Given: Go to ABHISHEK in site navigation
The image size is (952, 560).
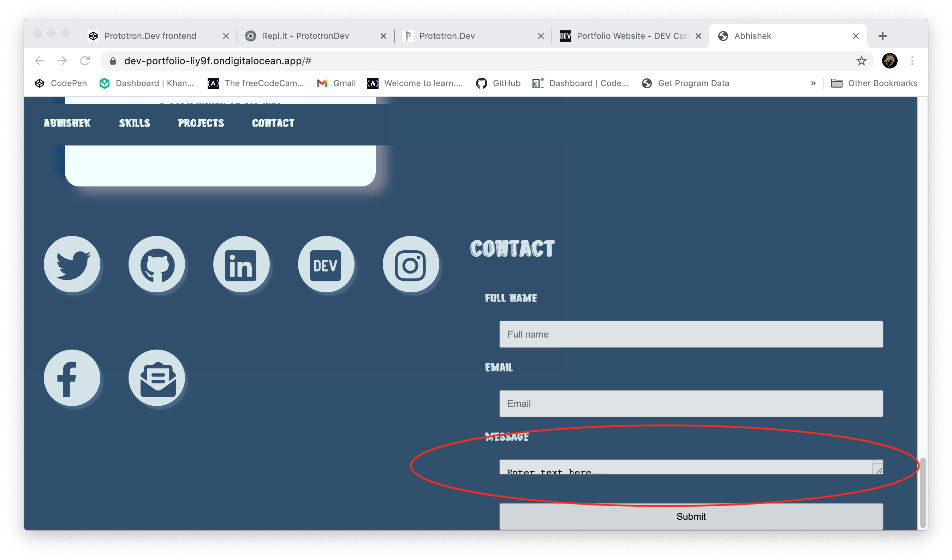Looking at the screenshot, I should coord(67,123).
